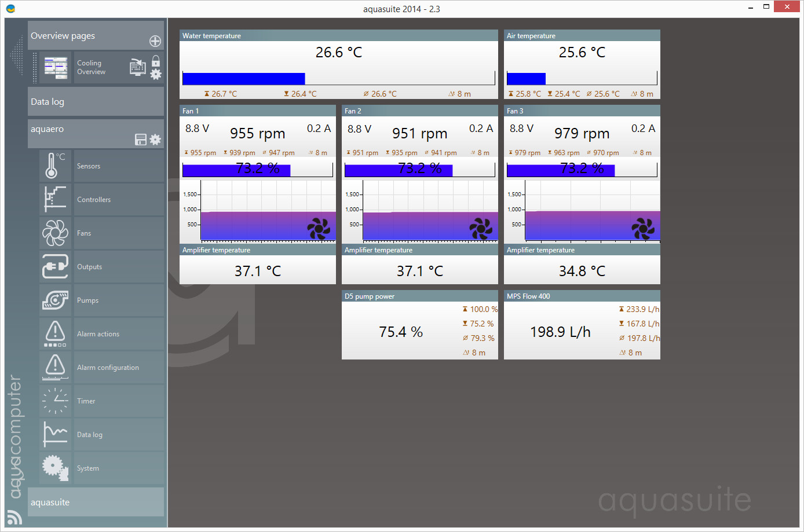Click the RSS feed icon at the sidebar bottom

pos(14,517)
